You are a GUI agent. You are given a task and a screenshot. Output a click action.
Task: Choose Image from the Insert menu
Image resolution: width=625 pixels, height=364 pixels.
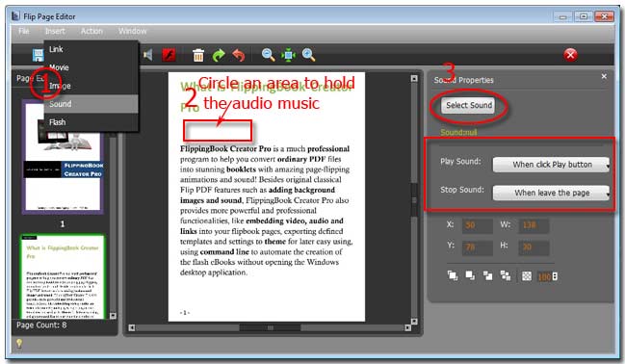pos(91,86)
